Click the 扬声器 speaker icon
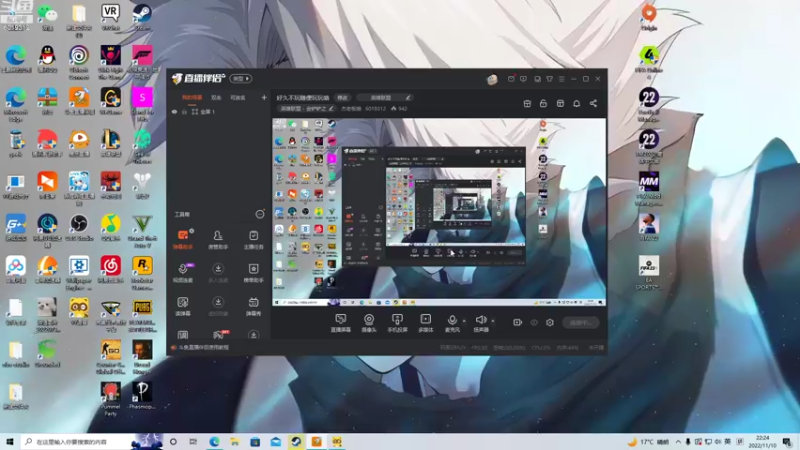The height and width of the screenshot is (450, 800). tap(480, 320)
